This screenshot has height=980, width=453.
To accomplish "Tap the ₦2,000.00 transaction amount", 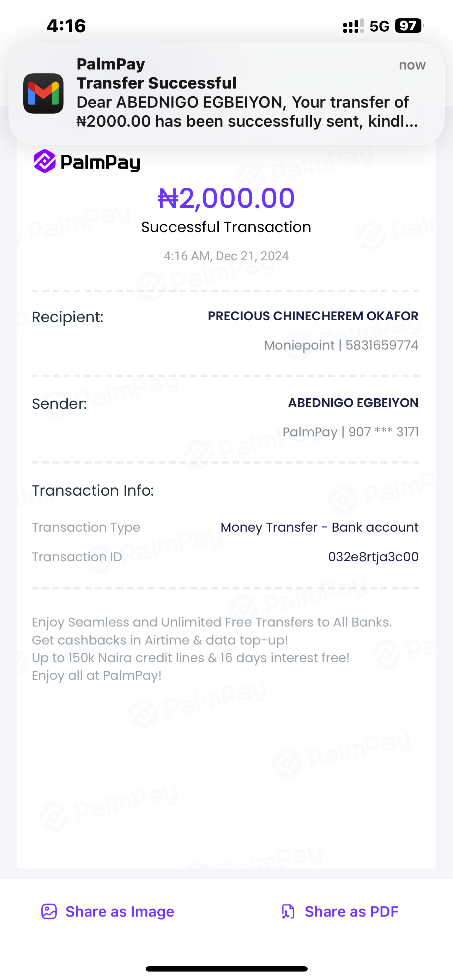I will click(x=226, y=198).
